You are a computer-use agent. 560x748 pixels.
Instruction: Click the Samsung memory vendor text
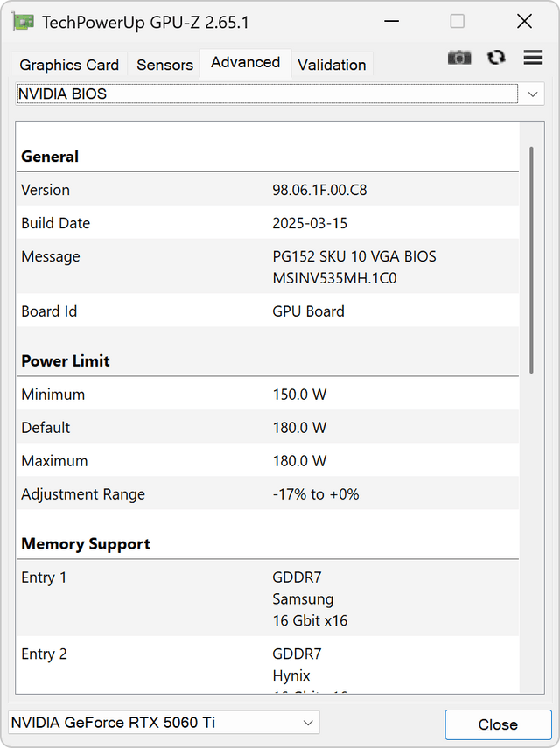pos(303,599)
